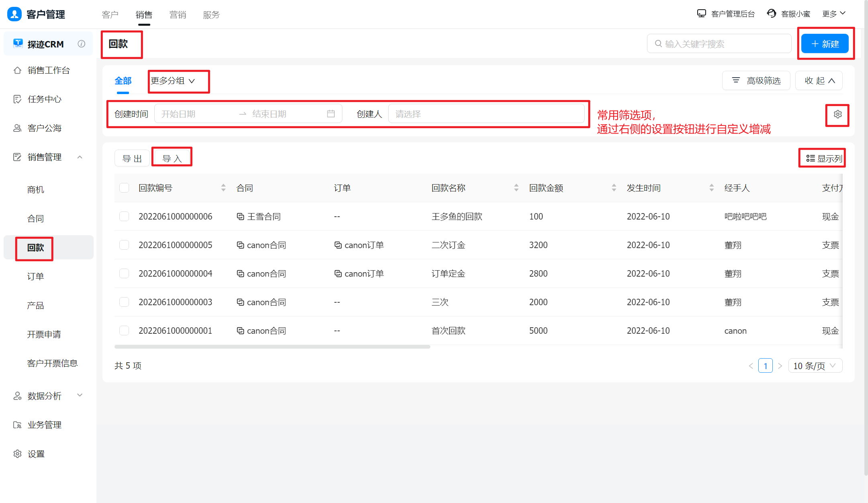Viewport: 868px width, 503px height.
Task: Click the filter settings gear icon
Action: coord(837,115)
